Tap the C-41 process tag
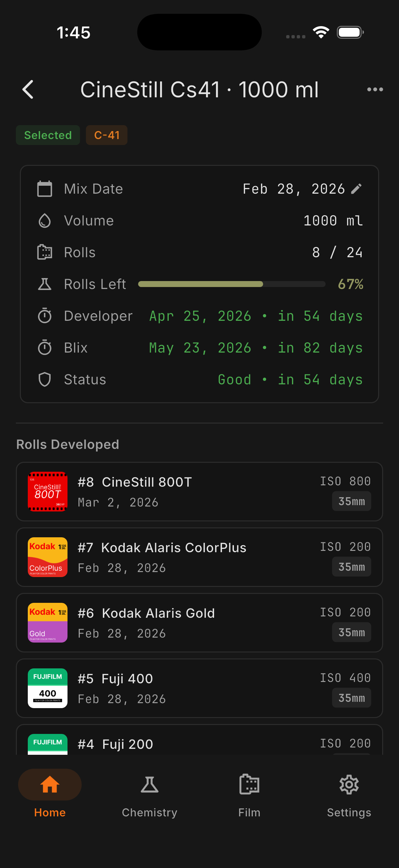399x868 pixels. tap(107, 135)
